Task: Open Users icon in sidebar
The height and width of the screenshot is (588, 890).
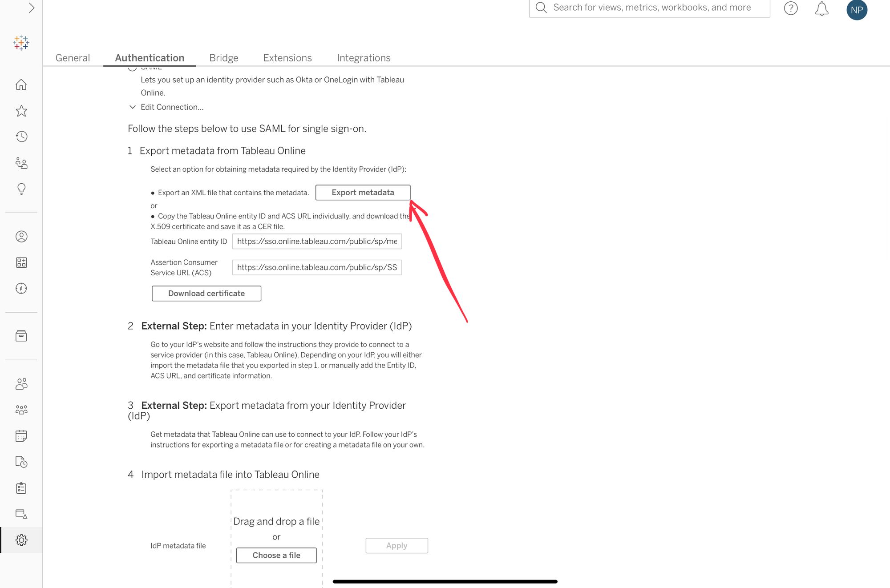Action: tap(21, 383)
